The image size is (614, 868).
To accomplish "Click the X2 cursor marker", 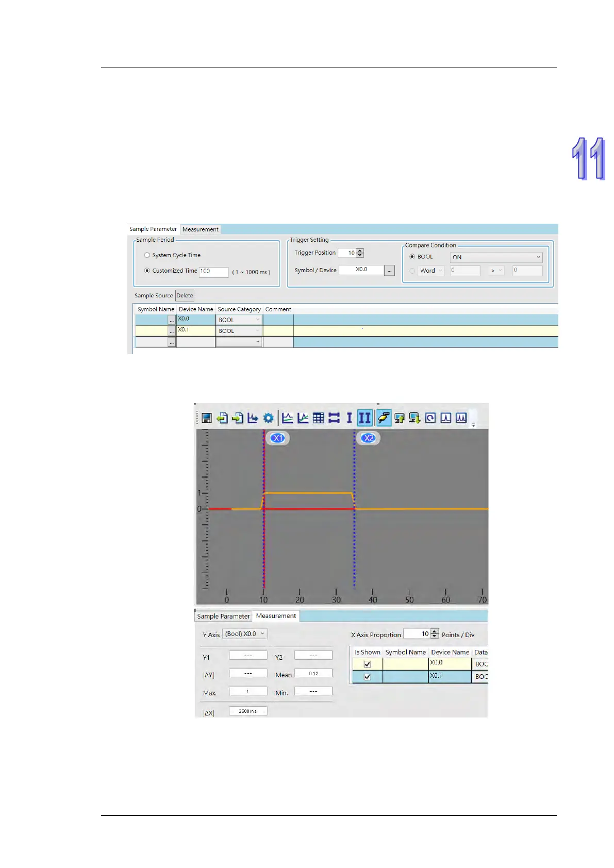I will pyautogui.click(x=368, y=438).
